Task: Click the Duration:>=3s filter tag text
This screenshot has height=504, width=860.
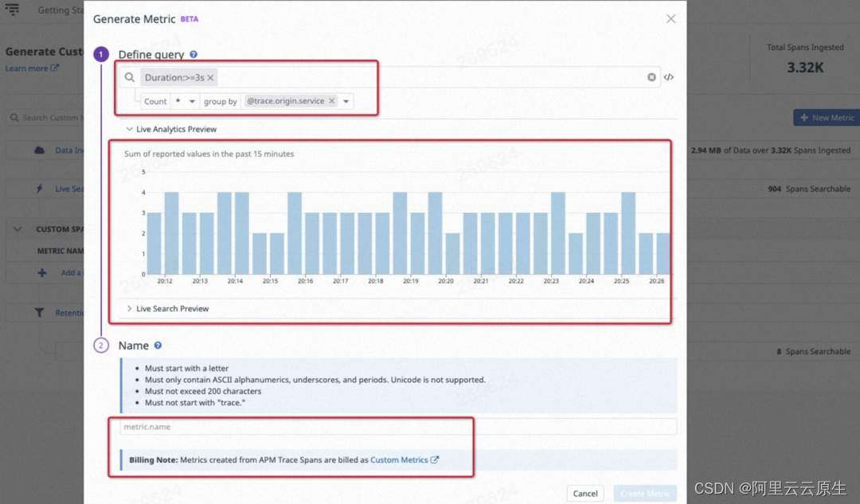Action: (174, 78)
